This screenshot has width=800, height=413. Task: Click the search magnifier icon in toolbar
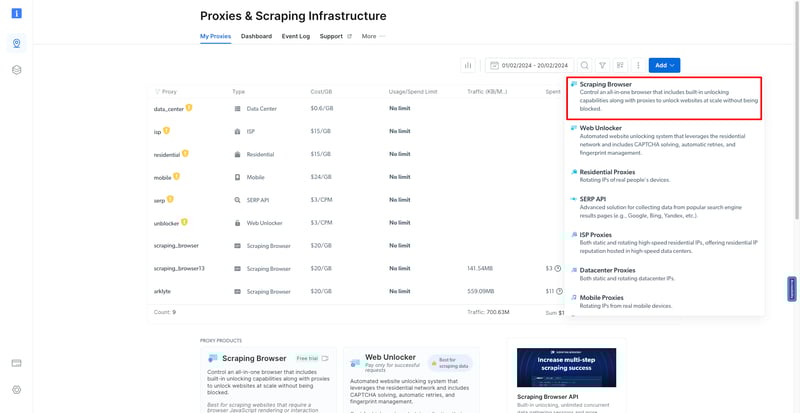coord(585,65)
